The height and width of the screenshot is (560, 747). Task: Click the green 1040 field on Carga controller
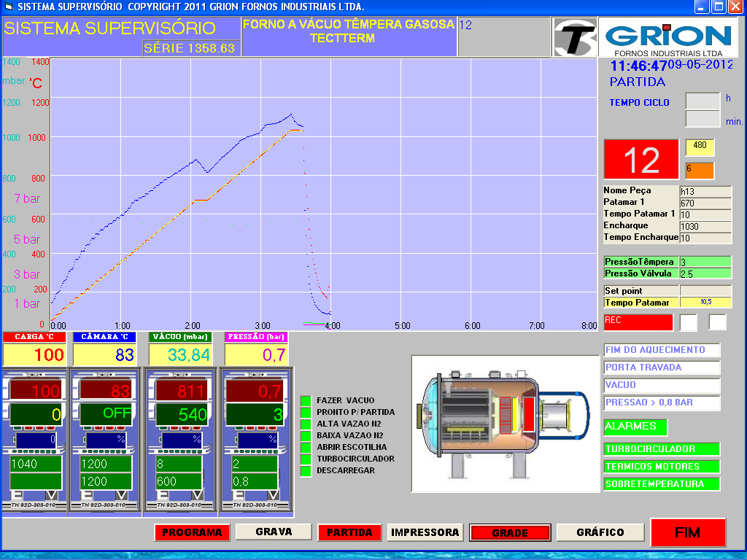point(36,464)
